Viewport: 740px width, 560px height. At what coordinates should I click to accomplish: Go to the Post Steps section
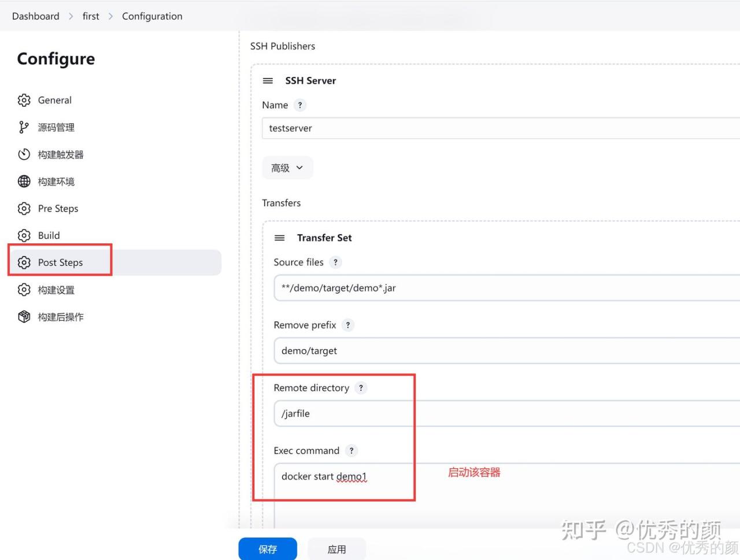coord(60,262)
